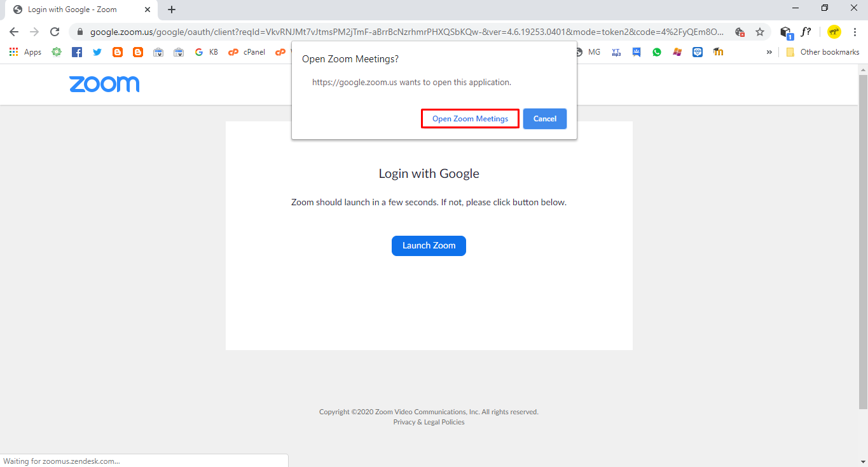Screen dimensions: 868x467
Task: Close the Login with Google tab
Action: tap(148, 10)
